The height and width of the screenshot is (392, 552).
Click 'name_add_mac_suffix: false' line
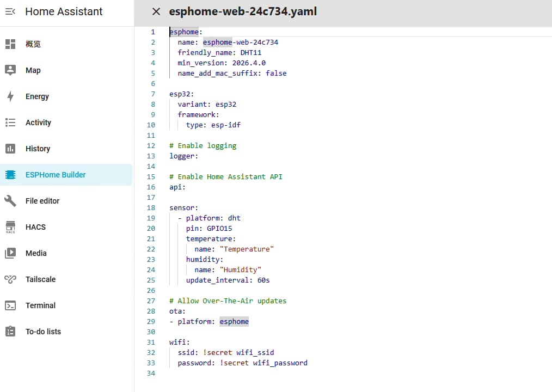click(x=232, y=73)
